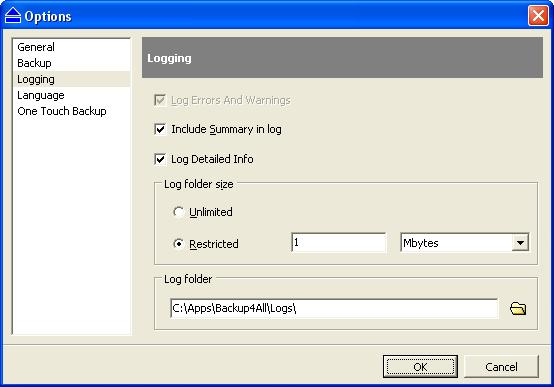The width and height of the screenshot is (554, 387).
Task: Select the Unlimited log folder size option
Action: click(178, 212)
